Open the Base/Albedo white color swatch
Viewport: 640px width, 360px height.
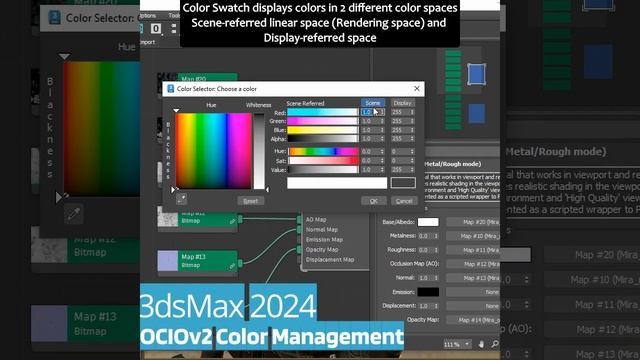pos(428,222)
